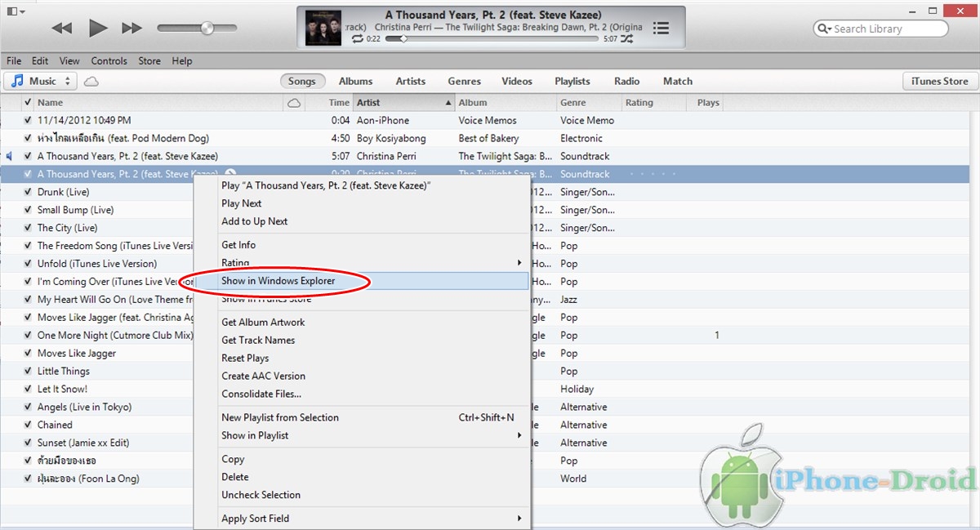Switch to the Playlists tab
The height and width of the screenshot is (530, 980).
[x=572, y=81]
